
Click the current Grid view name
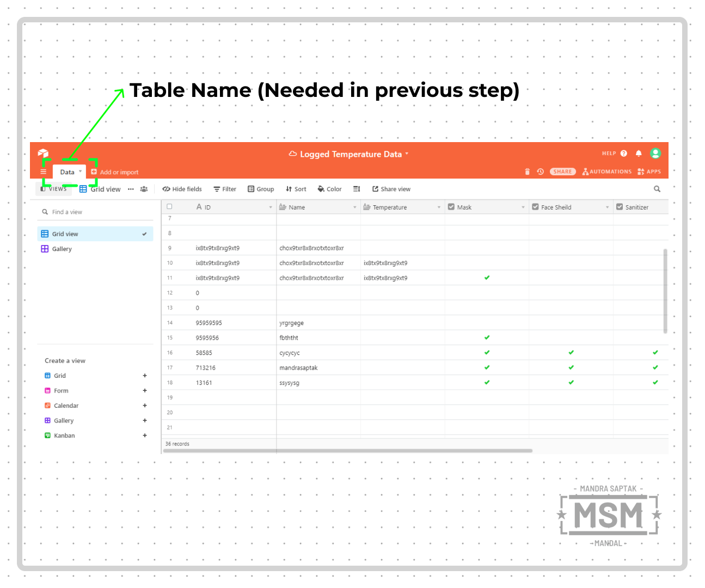click(100, 189)
